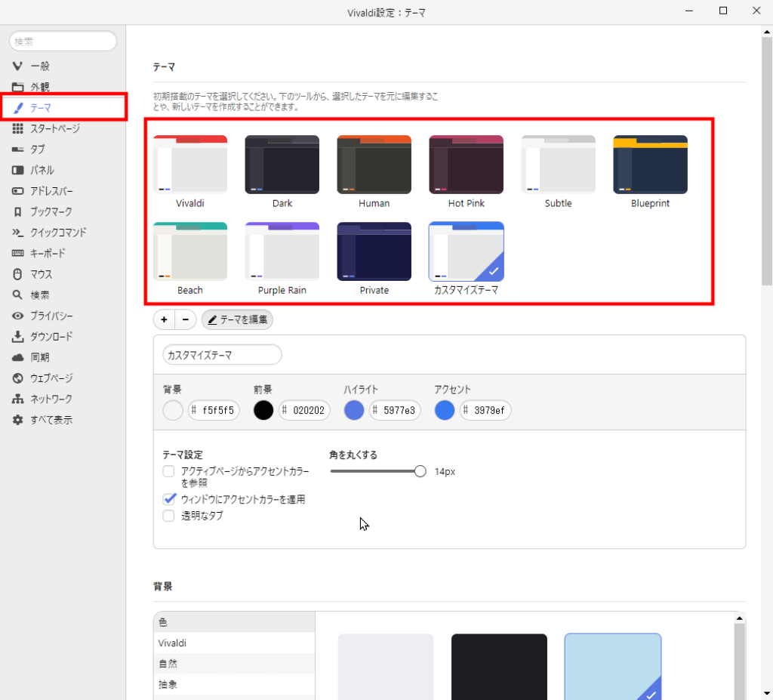Open the 一般 settings icon
This screenshot has height=700, width=773.
click(x=18, y=66)
